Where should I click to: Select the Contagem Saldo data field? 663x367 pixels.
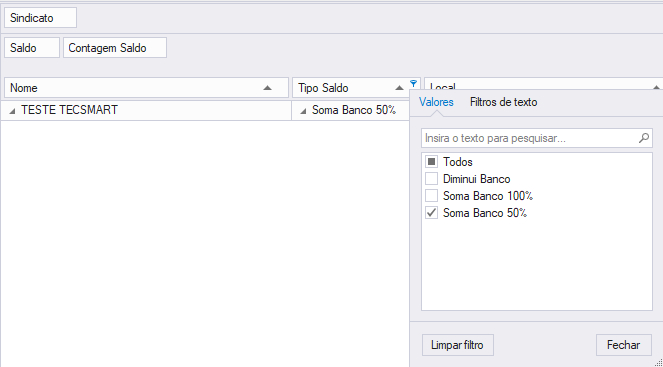click(115, 48)
